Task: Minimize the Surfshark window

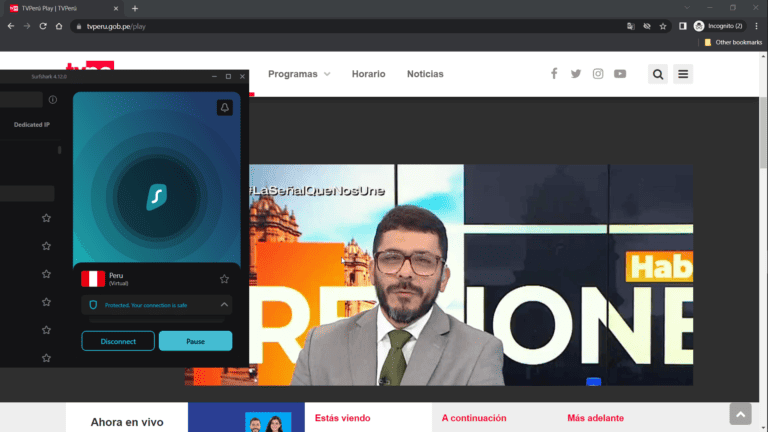Action: (214, 76)
